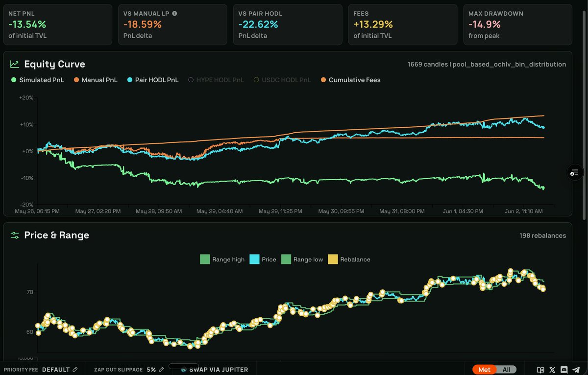Enable HYPE HODL PnL series
This screenshot has width=588, height=375.
(x=217, y=80)
